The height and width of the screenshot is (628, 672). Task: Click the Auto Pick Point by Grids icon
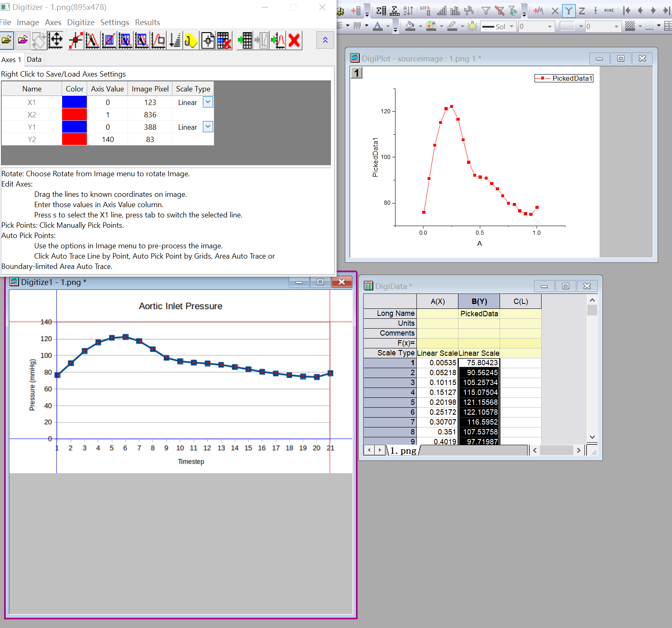click(109, 40)
